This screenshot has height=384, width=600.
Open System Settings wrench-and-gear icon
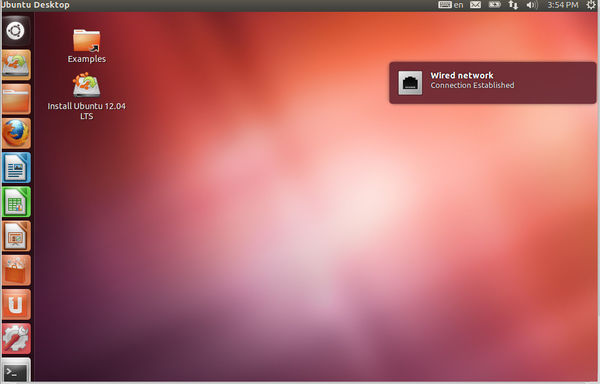16,339
